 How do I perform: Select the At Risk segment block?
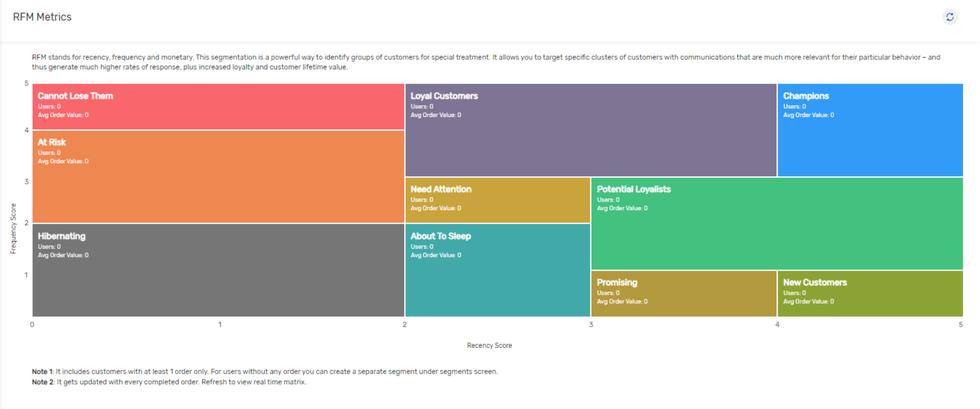218,177
